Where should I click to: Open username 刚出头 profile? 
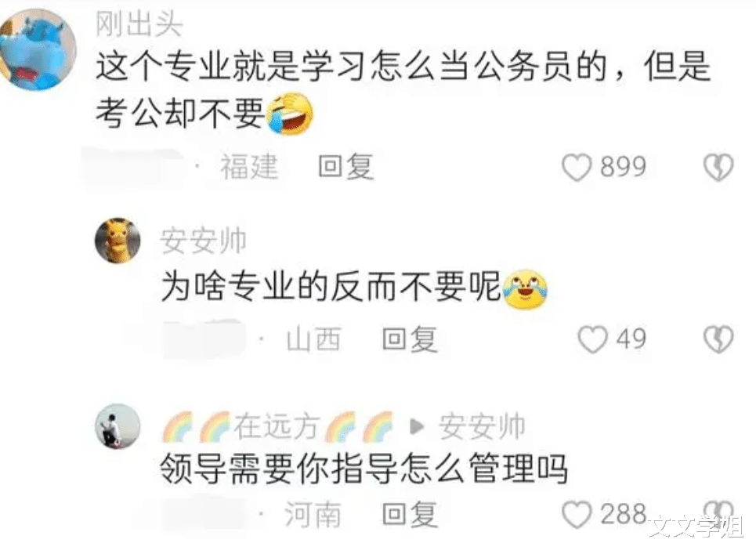pyautogui.click(x=139, y=24)
